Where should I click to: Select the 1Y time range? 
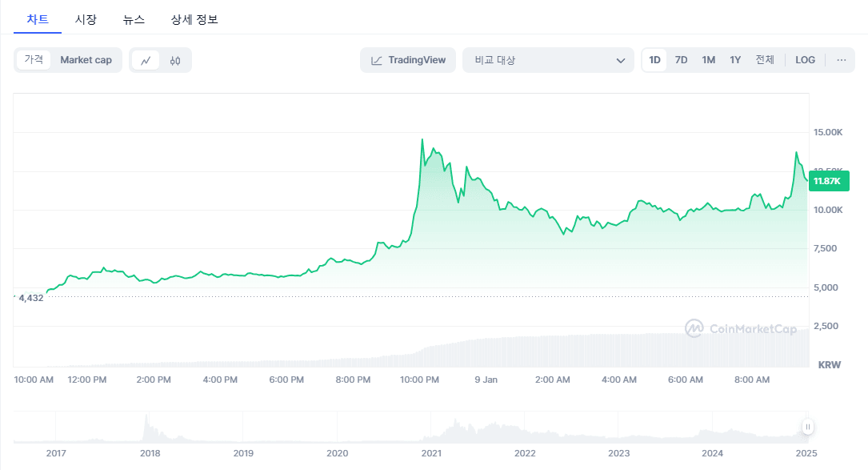coord(734,60)
